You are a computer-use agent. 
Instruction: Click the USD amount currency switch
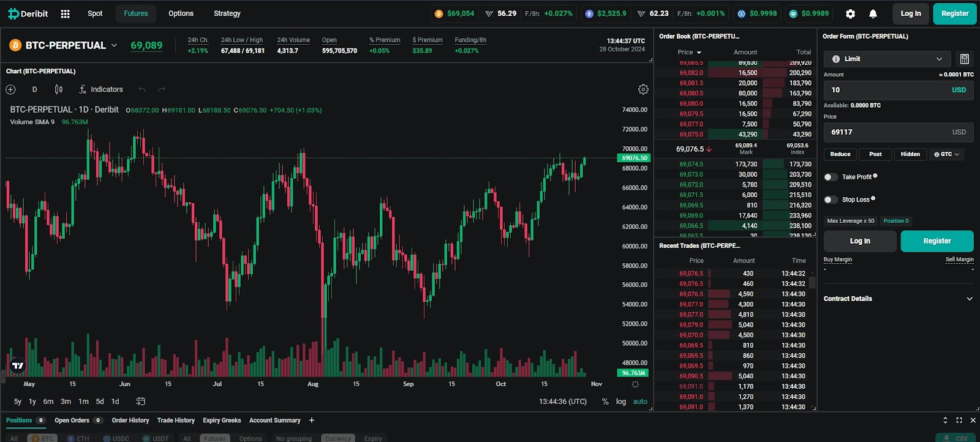click(x=959, y=90)
